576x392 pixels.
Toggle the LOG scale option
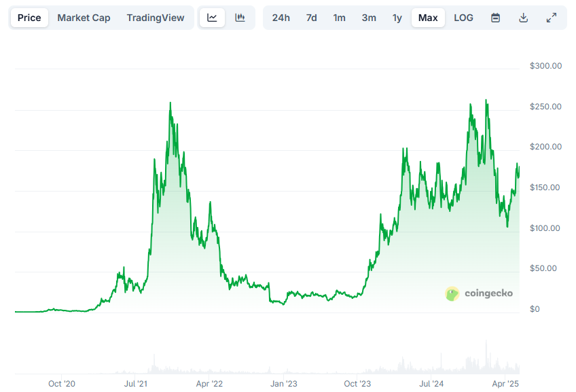point(463,18)
